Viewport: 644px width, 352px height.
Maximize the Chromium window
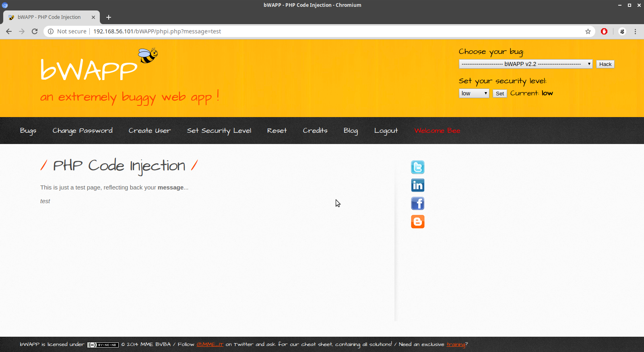(x=630, y=5)
